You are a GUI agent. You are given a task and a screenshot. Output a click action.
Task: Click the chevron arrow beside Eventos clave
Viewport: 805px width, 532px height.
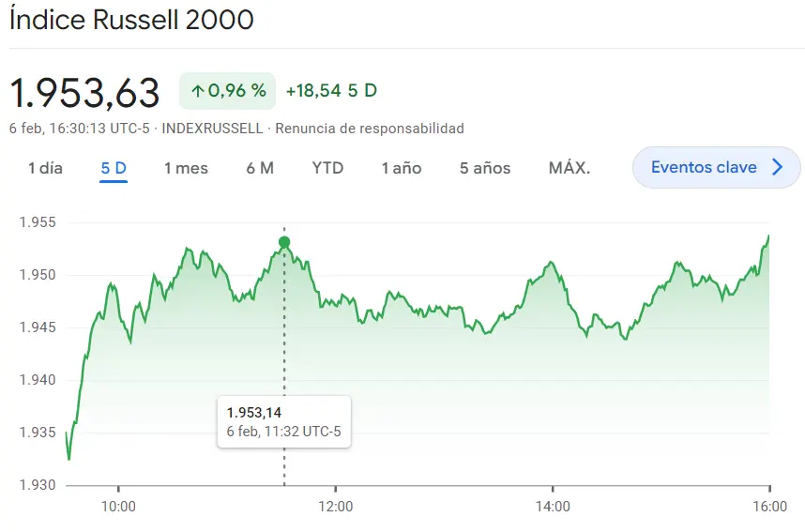777,168
